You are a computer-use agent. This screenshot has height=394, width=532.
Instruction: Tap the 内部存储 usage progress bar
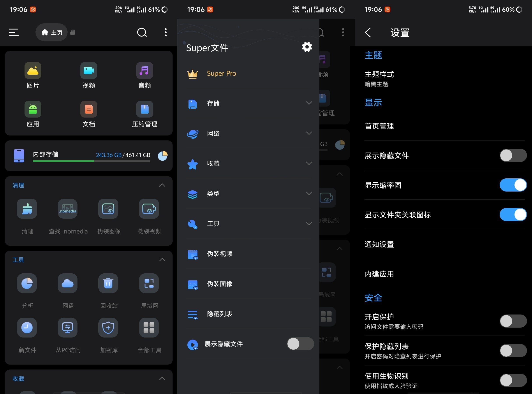91,161
